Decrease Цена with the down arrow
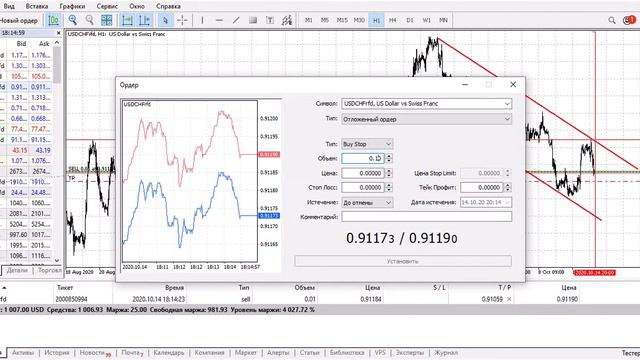640x360 pixels. 389,176
